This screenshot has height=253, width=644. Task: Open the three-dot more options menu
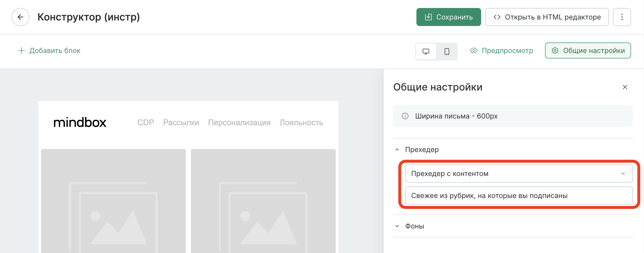[622, 17]
